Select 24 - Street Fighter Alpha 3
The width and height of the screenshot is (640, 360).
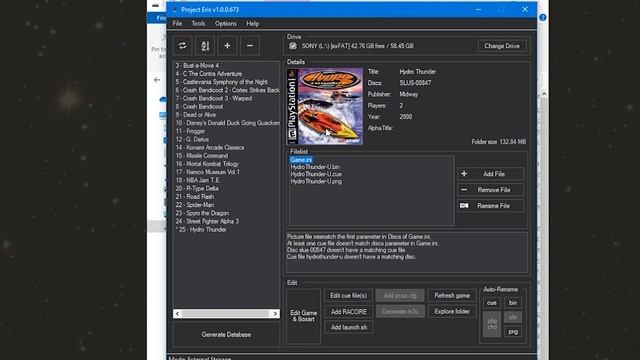tap(207, 221)
